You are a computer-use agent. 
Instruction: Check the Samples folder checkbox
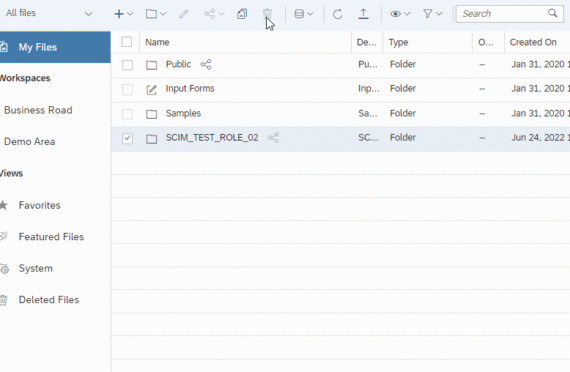tap(127, 114)
